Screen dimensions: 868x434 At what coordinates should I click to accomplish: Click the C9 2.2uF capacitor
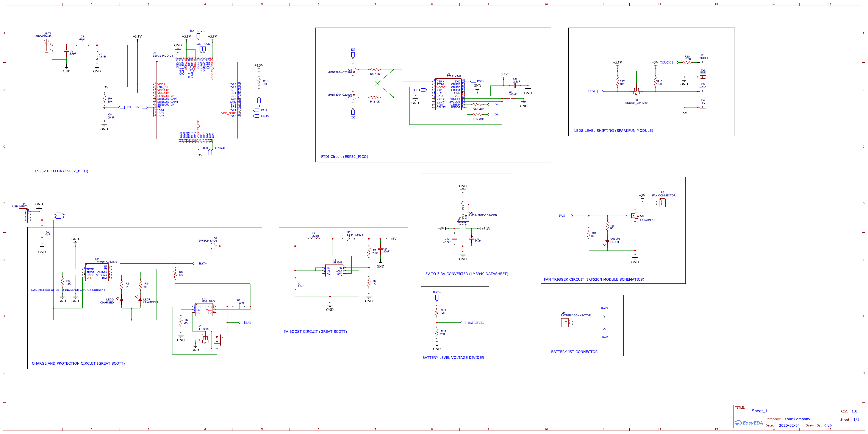515,86
